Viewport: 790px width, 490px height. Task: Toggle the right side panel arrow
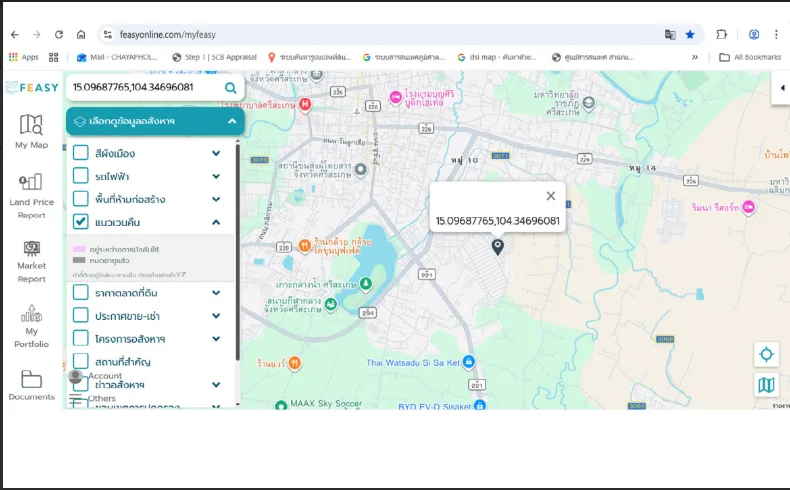click(x=782, y=88)
